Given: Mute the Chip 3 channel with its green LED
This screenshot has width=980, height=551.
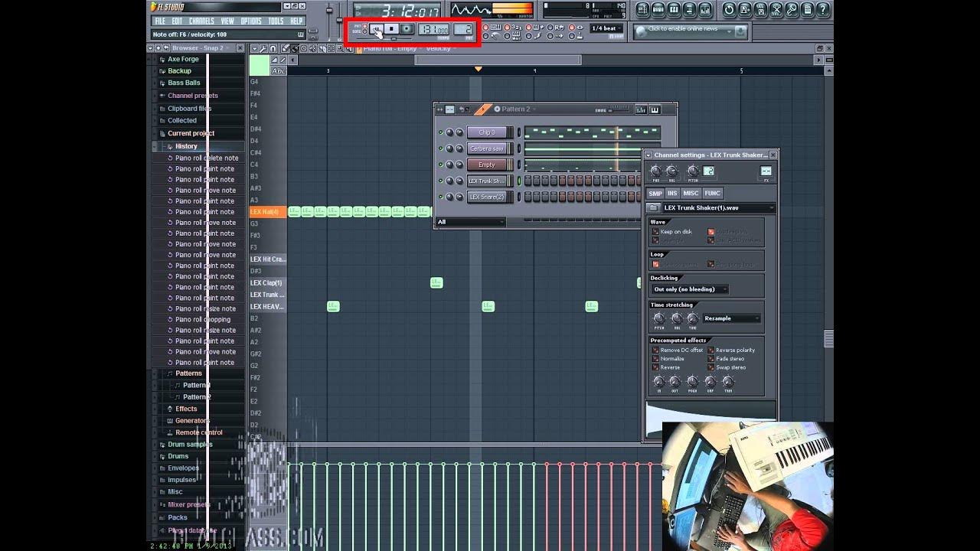Looking at the screenshot, I should tap(440, 132).
